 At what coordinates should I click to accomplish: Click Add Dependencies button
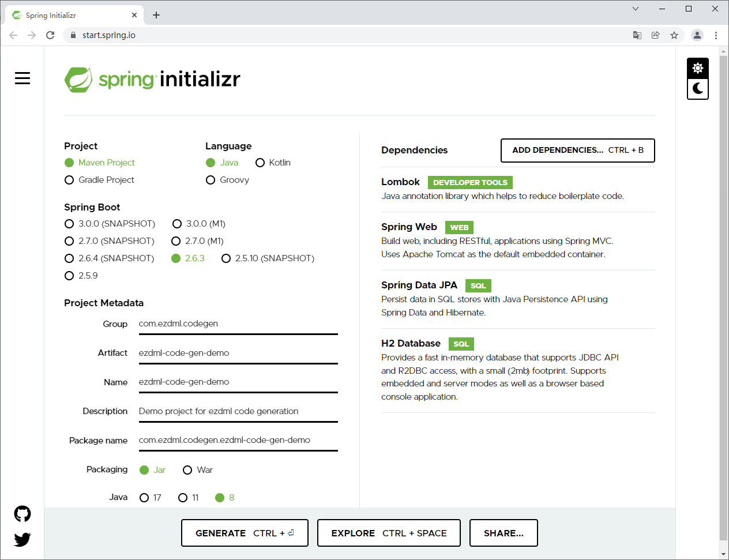578,151
